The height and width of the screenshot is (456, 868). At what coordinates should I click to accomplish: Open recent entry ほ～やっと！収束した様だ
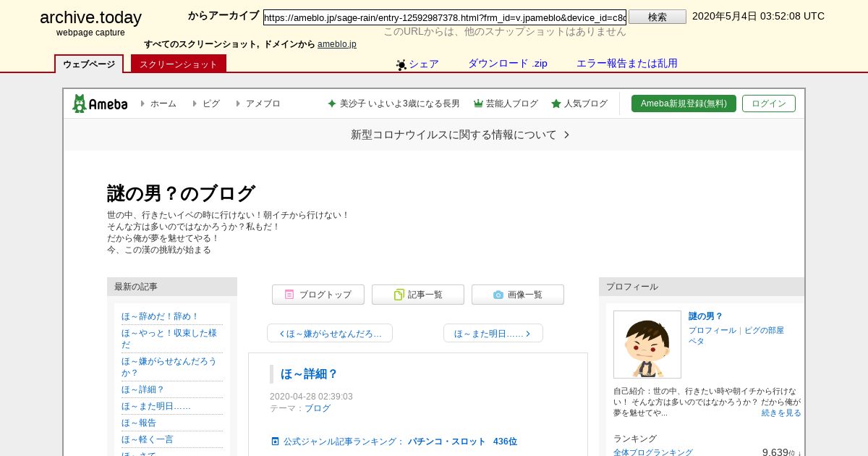tap(169, 339)
